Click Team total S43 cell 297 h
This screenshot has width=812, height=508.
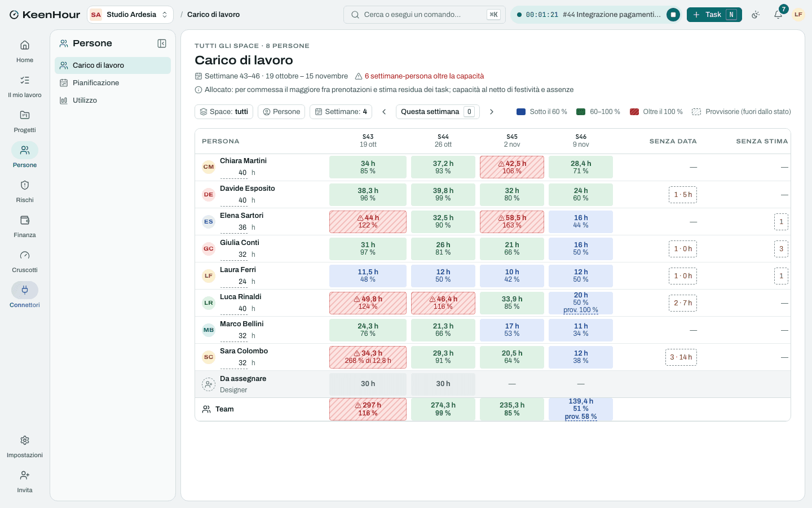368,409
